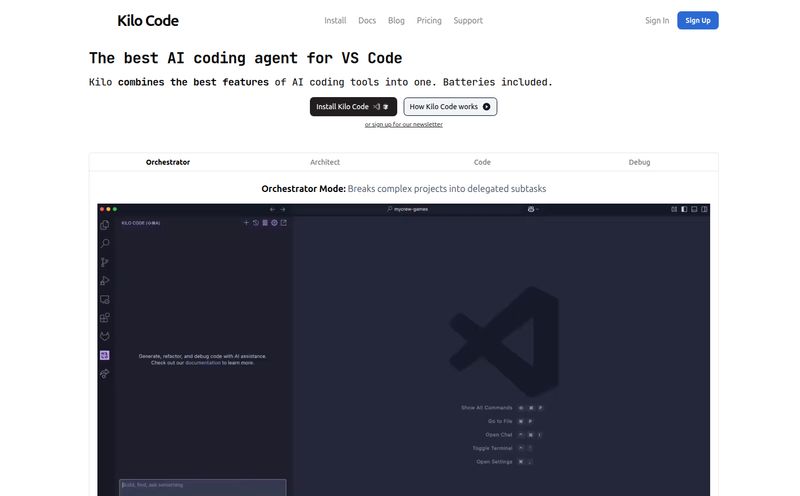This screenshot has width=800, height=496.
Task: Open the Install nav item
Action: tap(335, 20)
